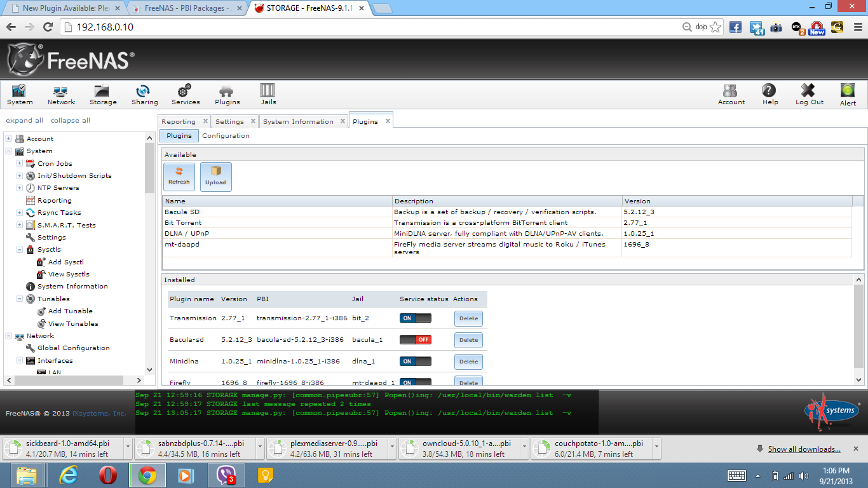Open sickbeard download item menu arrow
Screen dimensions: 868x488
coord(128,447)
